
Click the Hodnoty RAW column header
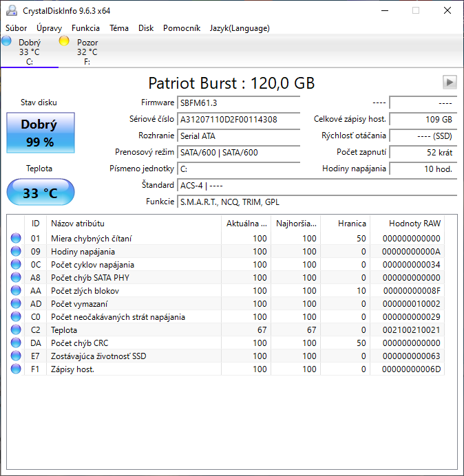tap(414, 224)
